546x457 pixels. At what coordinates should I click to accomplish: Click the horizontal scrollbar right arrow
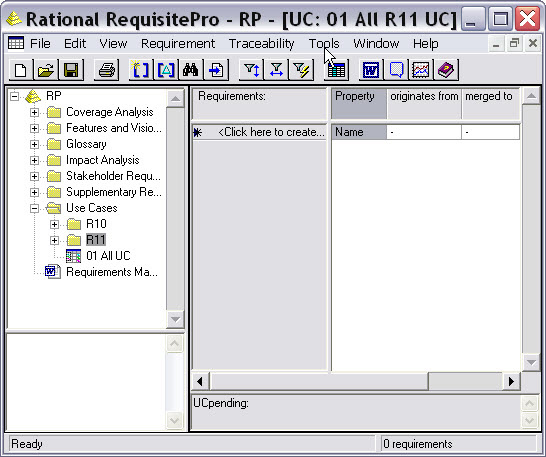click(511, 381)
